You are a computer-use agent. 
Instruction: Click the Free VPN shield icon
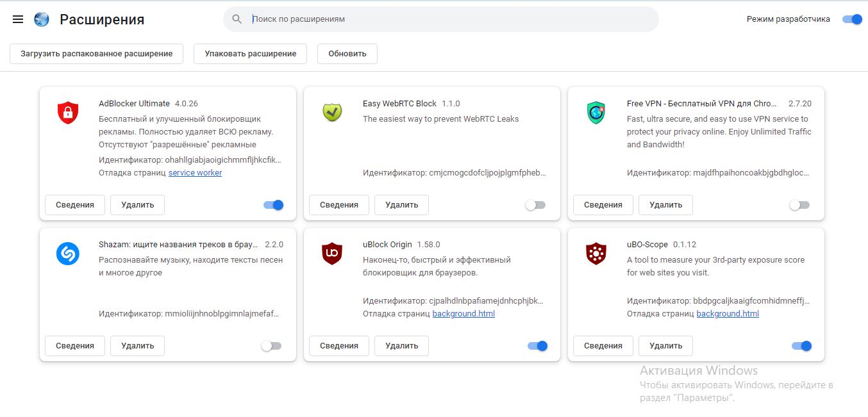pos(596,113)
